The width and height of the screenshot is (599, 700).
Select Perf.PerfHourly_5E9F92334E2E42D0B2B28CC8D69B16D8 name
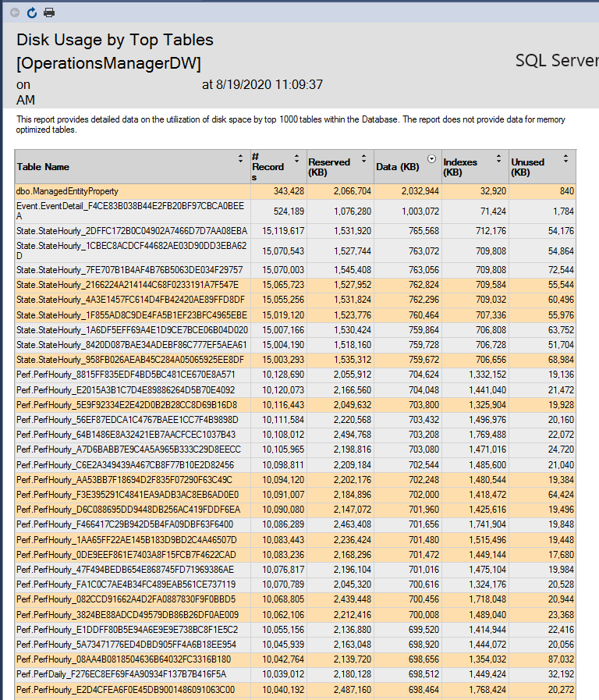click(126, 405)
